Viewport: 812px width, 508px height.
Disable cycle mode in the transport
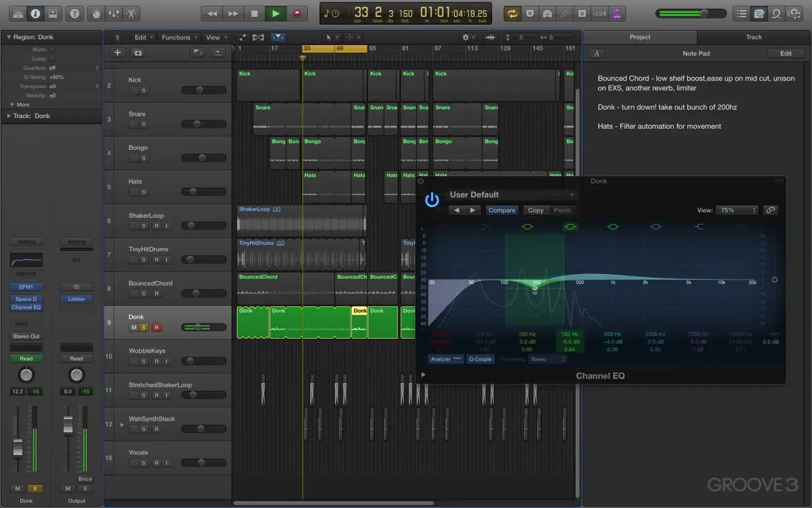(512, 14)
